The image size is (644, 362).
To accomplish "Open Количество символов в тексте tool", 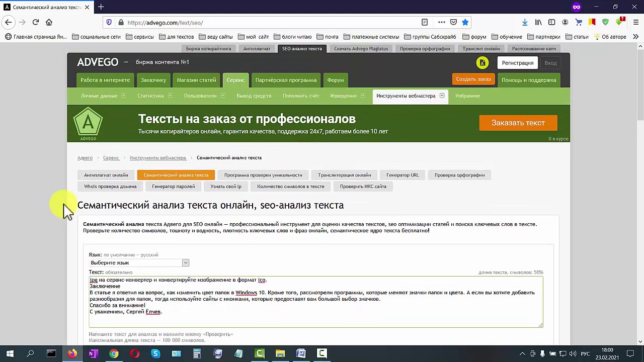I will pos(291,187).
